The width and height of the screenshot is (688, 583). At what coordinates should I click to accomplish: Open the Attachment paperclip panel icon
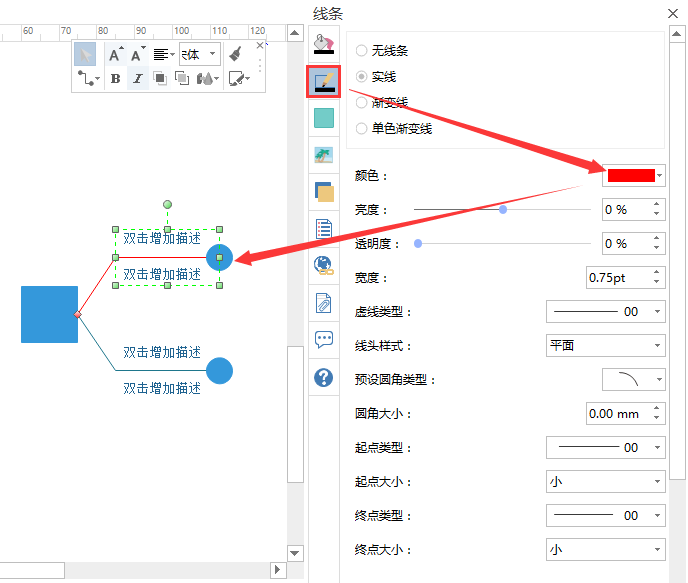pos(324,303)
